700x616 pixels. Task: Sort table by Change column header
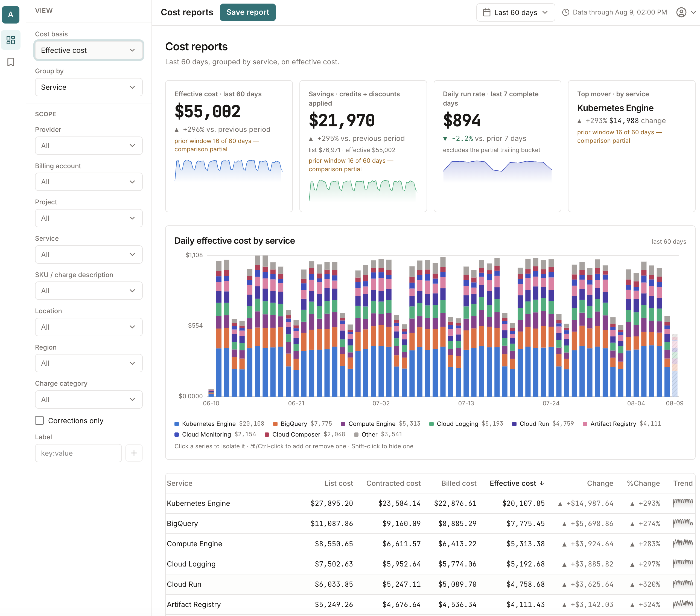[x=600, y=483]
